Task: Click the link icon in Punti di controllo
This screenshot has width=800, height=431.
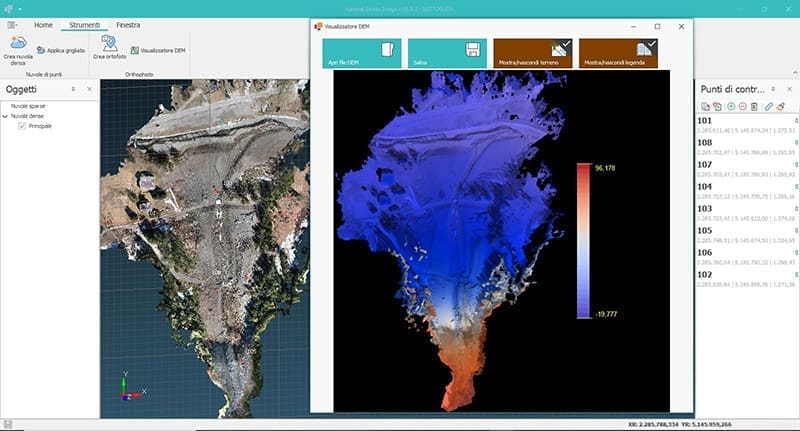Action: [x=768, y=106]
